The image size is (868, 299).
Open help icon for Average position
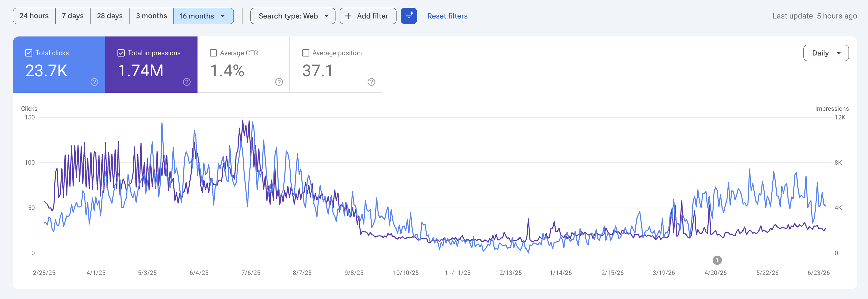click(x=371, y=82)
